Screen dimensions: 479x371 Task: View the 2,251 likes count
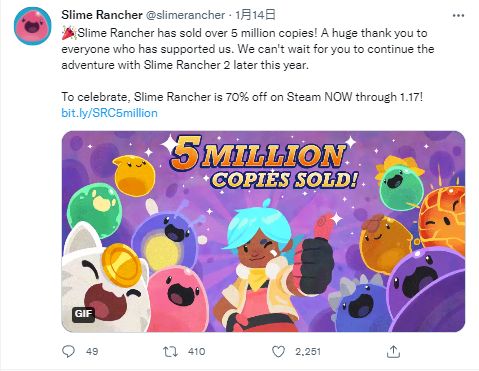click(308, 352)
